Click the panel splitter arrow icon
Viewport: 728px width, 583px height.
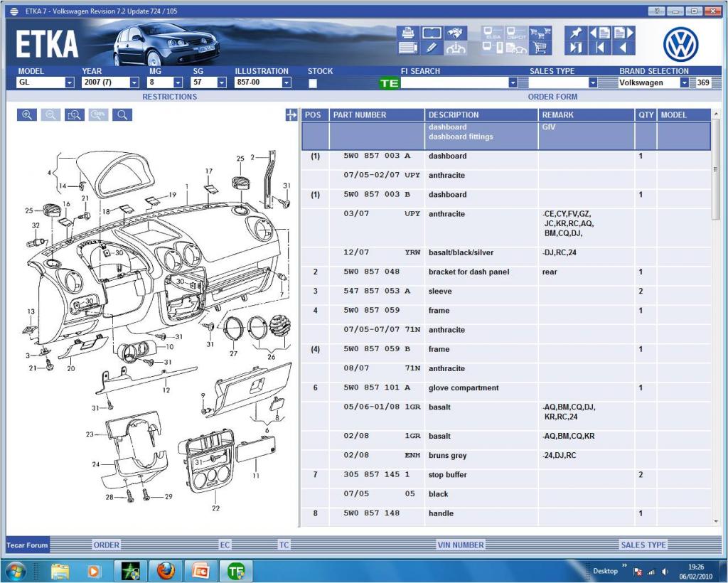pos(291,115)
